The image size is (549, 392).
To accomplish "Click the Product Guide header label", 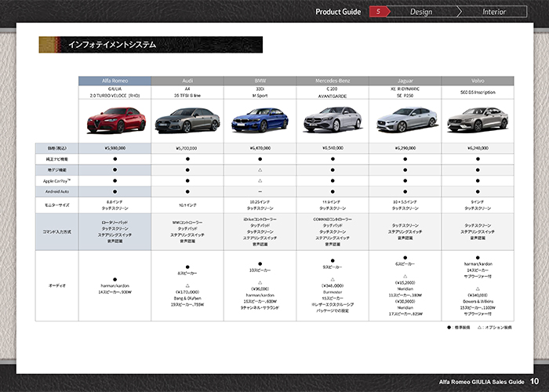I will (x=338, y=12).
